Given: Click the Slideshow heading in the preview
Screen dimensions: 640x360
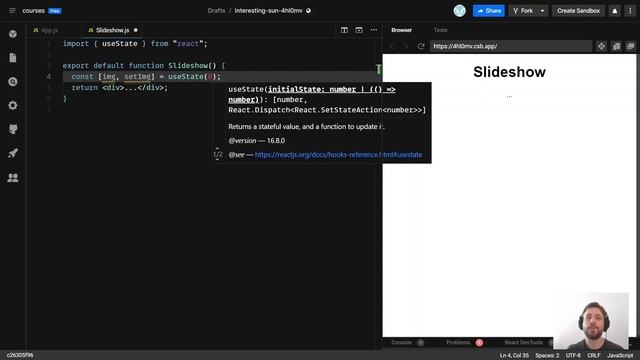Looking at the screenshot, I should pyautogui.click(x=509, y=72).
